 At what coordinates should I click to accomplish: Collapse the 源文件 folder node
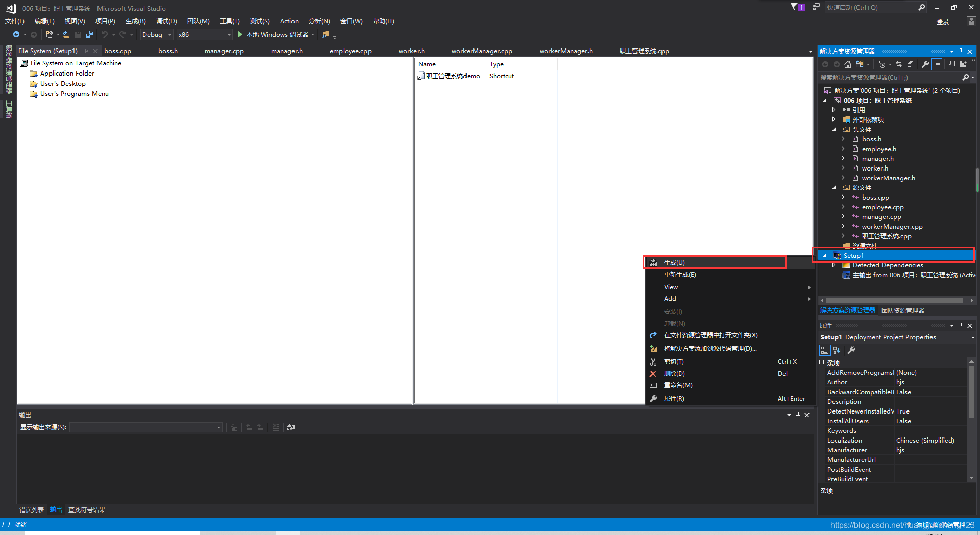pyautogui.click(x=834, y=188)
